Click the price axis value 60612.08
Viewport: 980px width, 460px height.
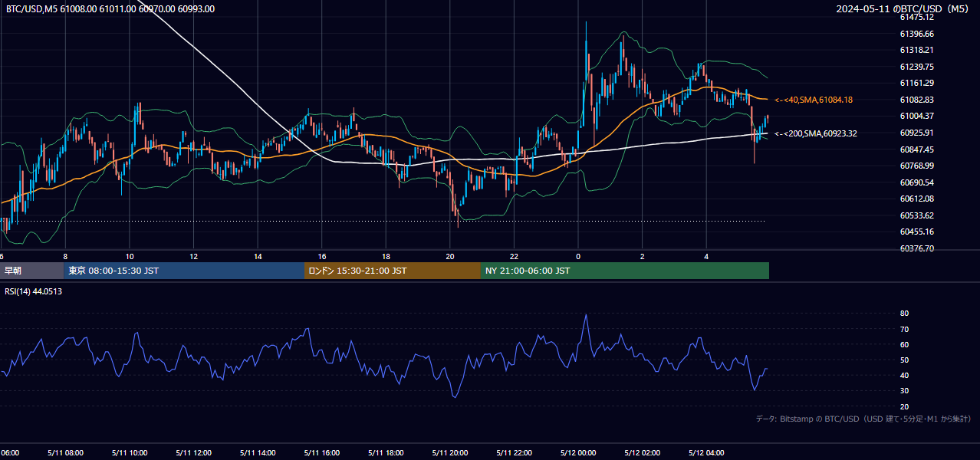click(x=916, y=199)
